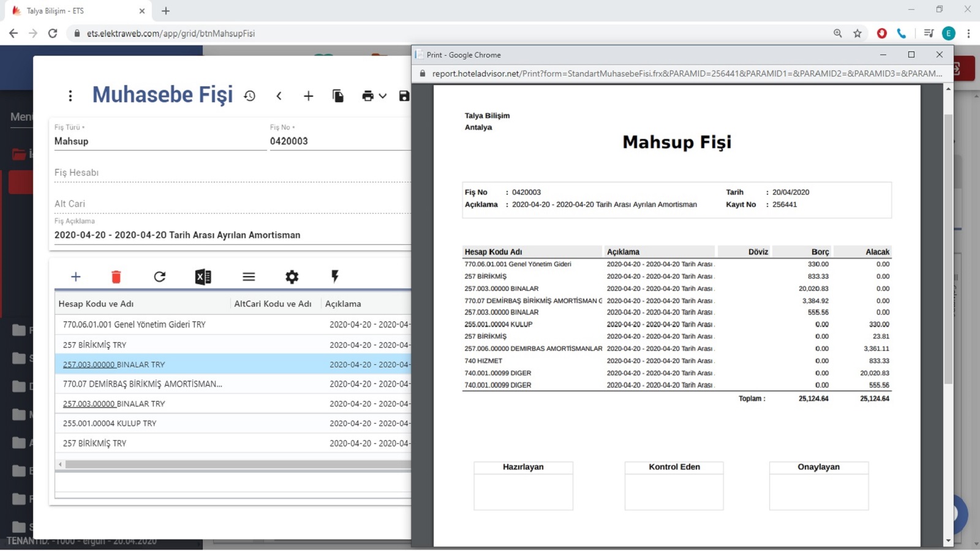Image resolution: width=980 pixels, height=551 pixels.
Task: Expand the print options dropdown arrow
Action: click(383, 96)
